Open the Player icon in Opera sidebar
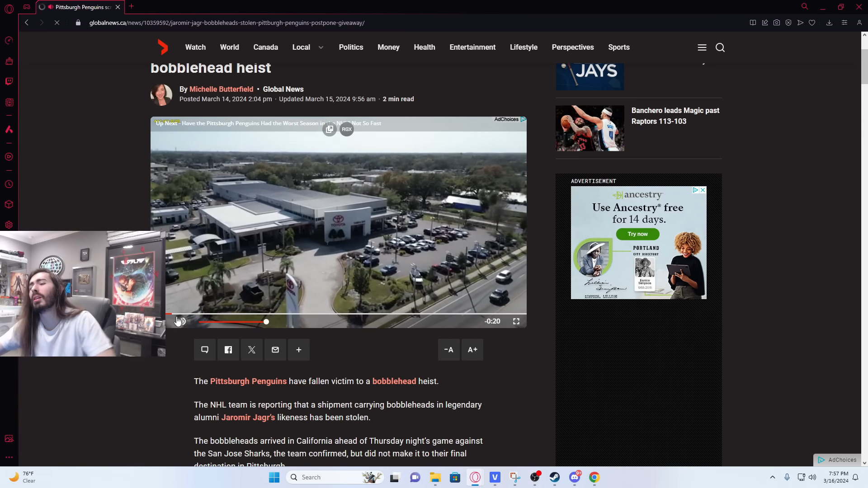This screenshot has height=488, width=868. (9, 157)
